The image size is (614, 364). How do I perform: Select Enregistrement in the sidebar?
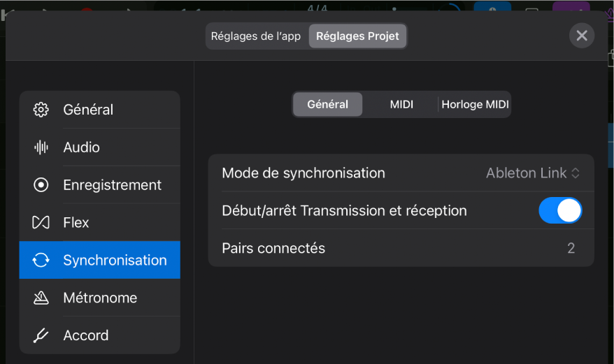point(99,184)
